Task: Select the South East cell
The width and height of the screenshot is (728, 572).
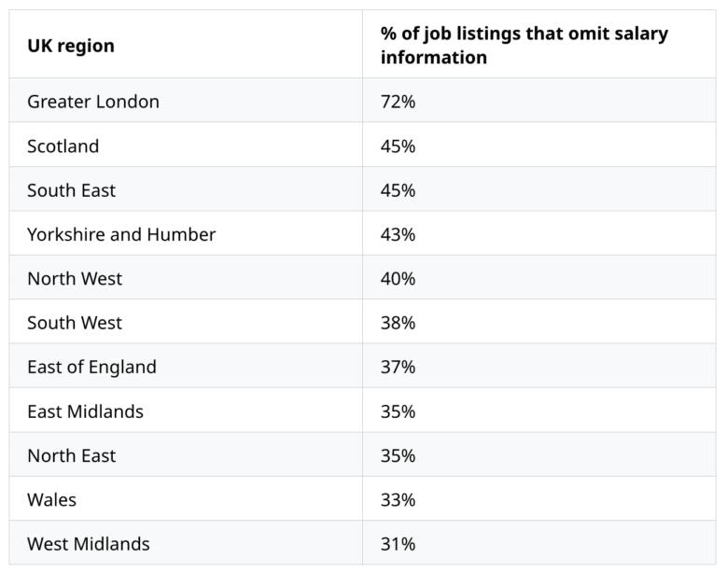Action: 71,190
